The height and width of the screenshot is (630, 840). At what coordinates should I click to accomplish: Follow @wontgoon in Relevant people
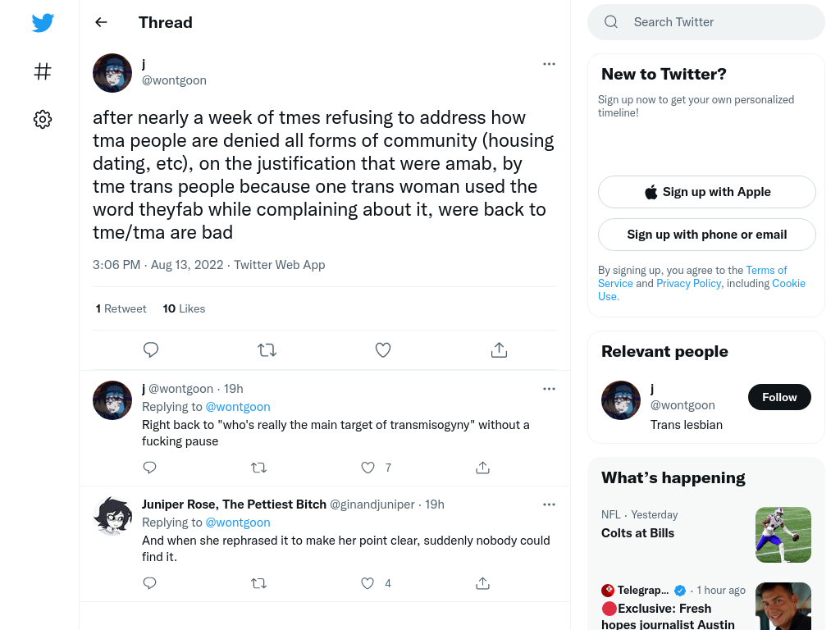[779, 397]
